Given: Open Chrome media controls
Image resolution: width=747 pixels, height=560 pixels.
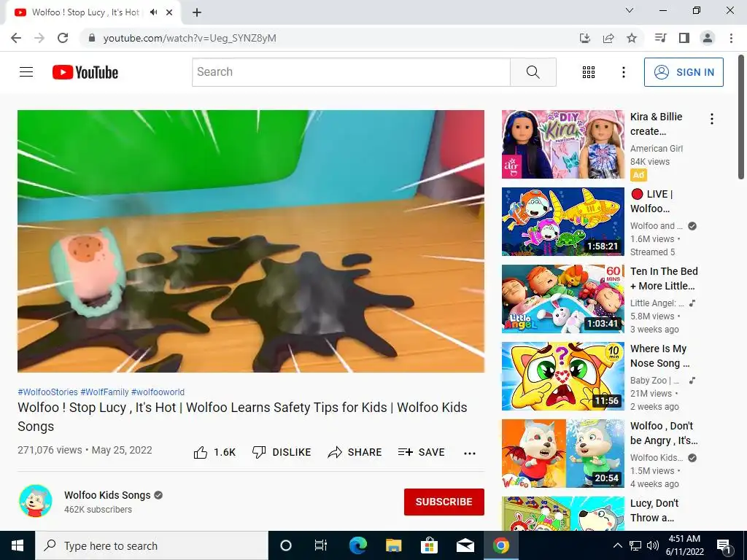Looking at the screenshot, I should [x=660, y=38].
